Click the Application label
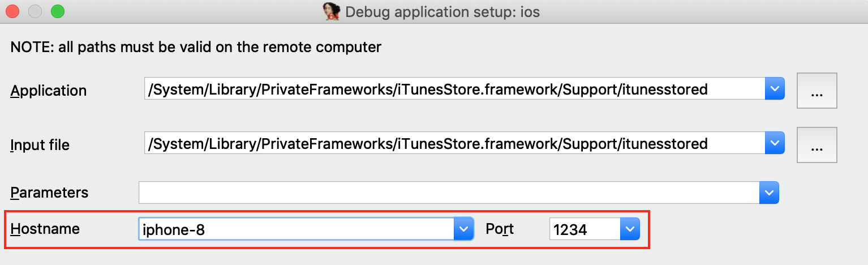This screenshot has height=265, width=868. [x=49, y=91]
